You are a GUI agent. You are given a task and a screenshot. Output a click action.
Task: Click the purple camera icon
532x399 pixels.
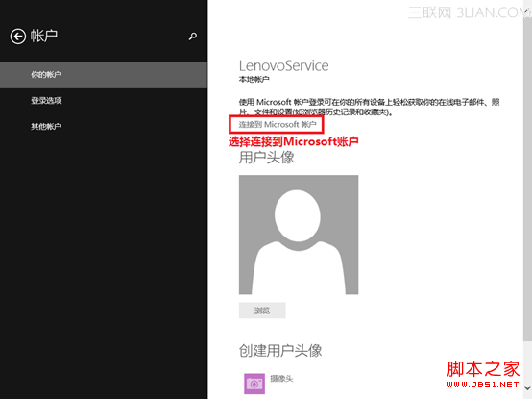coord(254,384)
